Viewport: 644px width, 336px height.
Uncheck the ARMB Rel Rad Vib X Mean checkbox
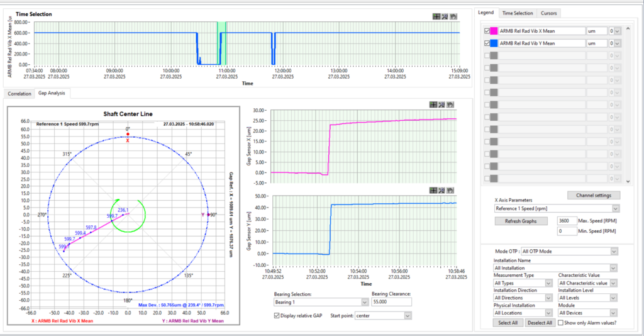(x=487, y=31)
